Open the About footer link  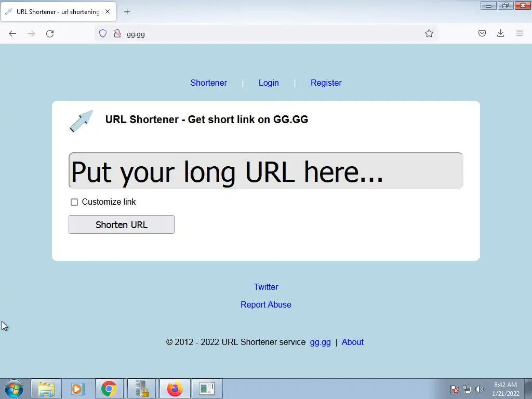[353, 342]
